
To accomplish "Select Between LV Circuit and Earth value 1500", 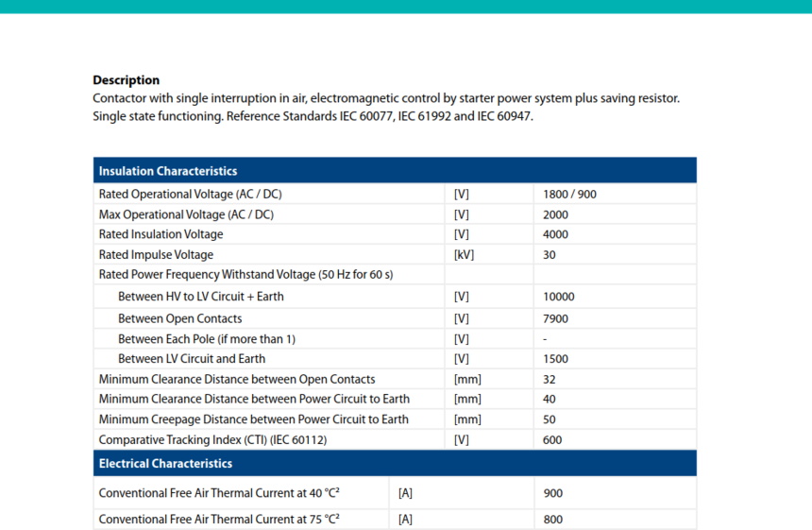I will coord(555,358).
